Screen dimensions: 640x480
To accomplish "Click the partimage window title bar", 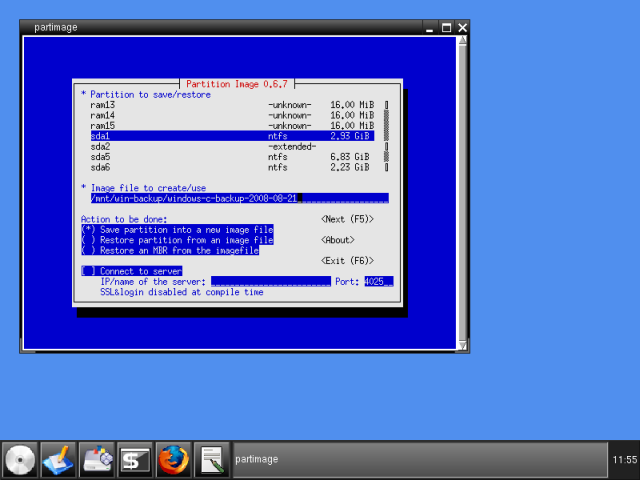I will click(220, 27).
